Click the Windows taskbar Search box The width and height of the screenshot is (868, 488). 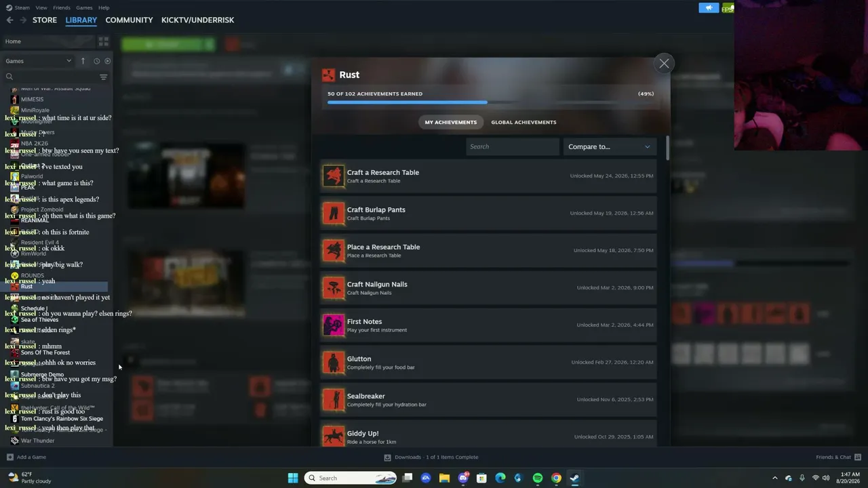click(351, 478)
